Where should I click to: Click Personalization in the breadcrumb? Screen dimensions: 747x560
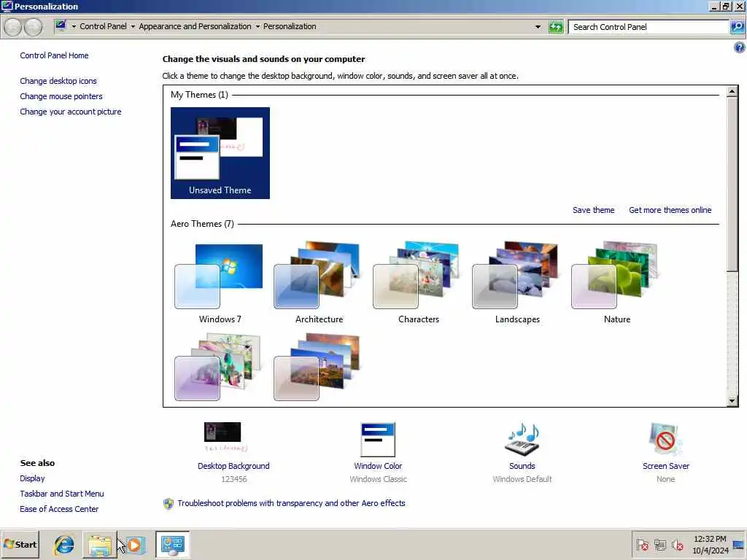[x=290, y=26]
